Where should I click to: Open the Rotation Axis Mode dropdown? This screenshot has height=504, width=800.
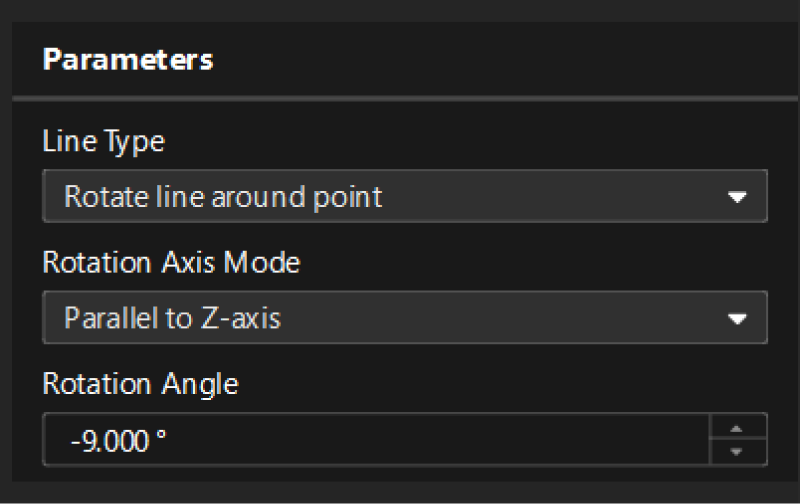(404, 318)
